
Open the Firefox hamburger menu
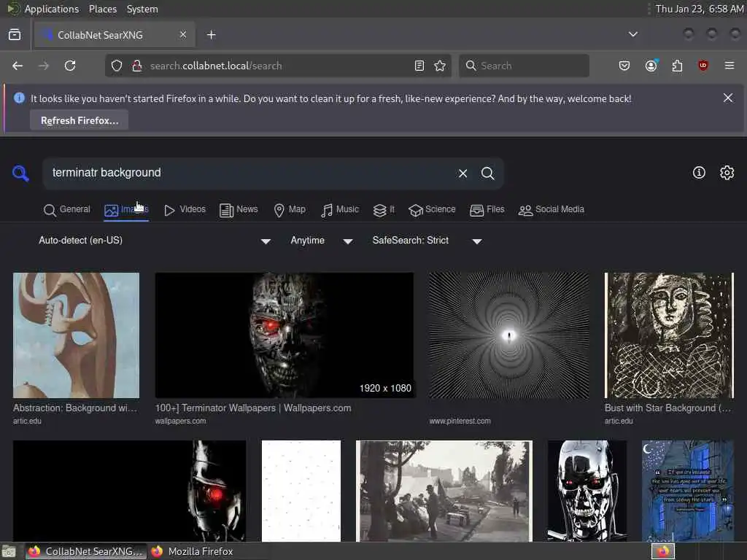point(729,66)
